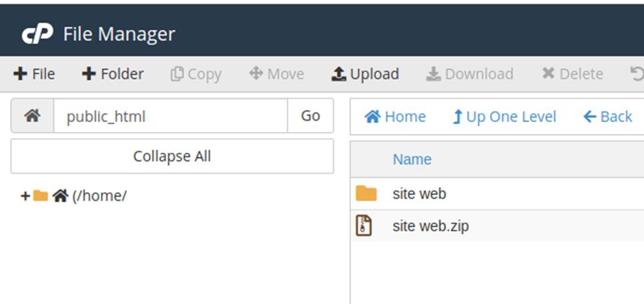
Task: Sort files by the Name column header
Action: (x=412, y=159)
